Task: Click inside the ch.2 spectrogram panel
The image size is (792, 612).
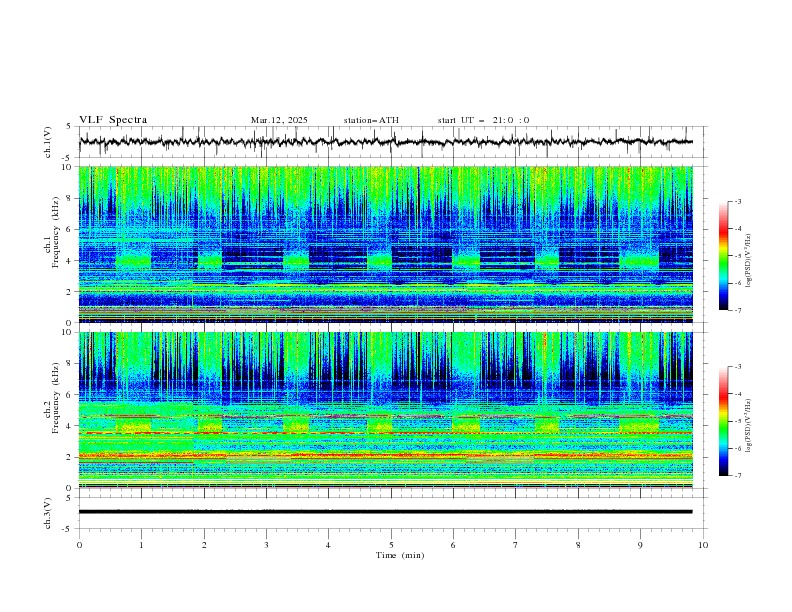Action: point(385,410)
